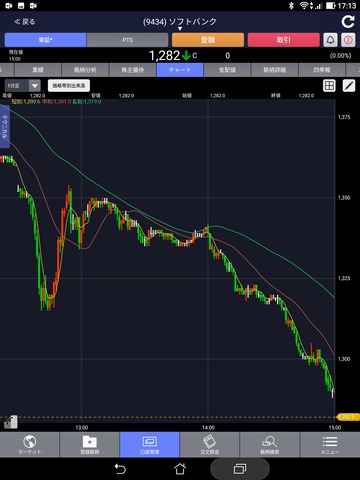The width and height of the screenshot is (360, 480).
Task: Switch to the PTS market toggle
Action: point(127,40)
